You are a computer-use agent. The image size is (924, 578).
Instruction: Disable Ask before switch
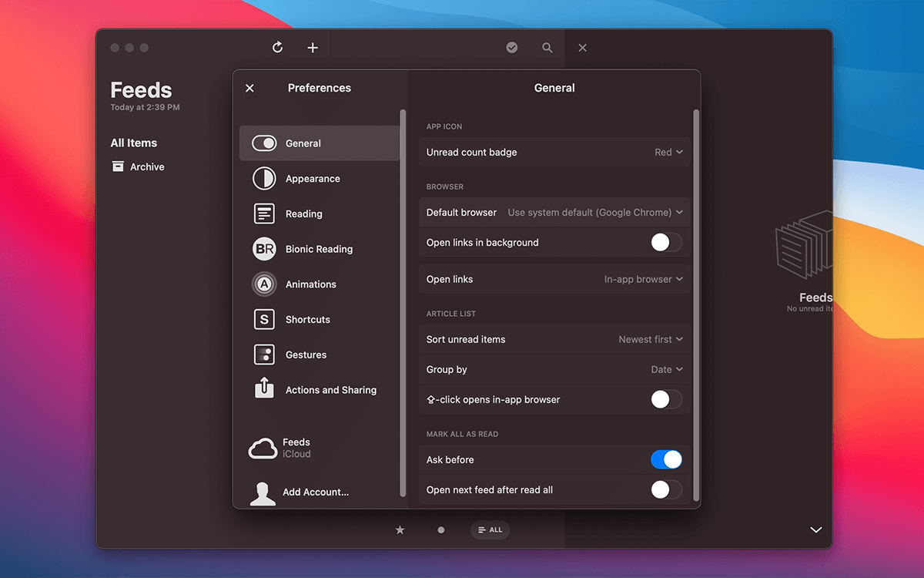click(x=666, y=460)
